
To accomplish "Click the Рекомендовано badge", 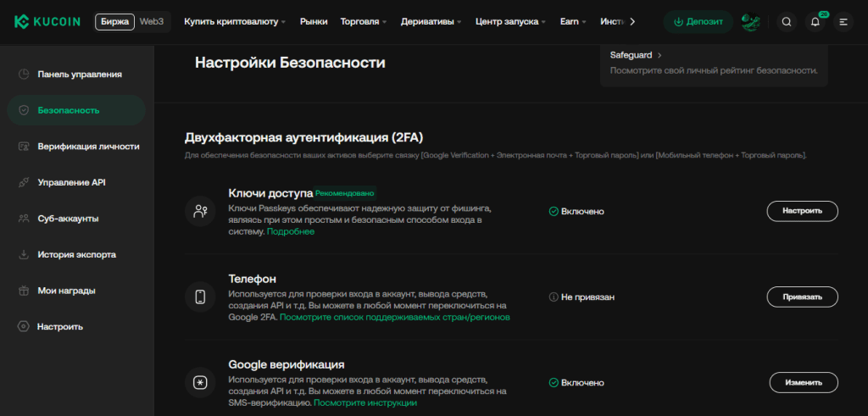I will point(345,194).
